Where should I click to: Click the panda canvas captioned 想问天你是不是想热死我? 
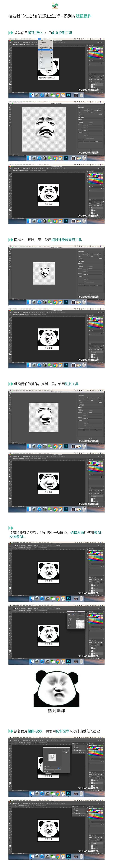[x=49, y=70]
